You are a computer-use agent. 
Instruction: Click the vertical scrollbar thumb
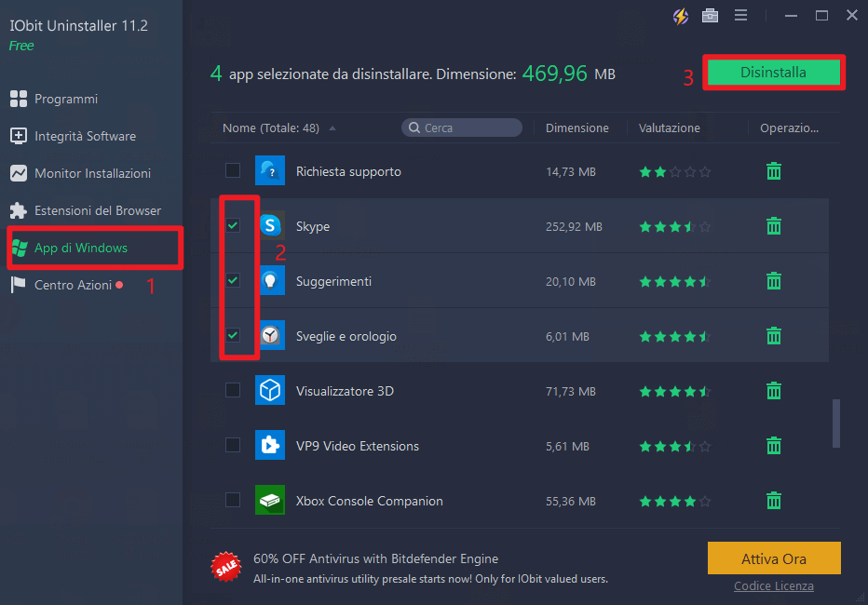[x=836, y=423]
